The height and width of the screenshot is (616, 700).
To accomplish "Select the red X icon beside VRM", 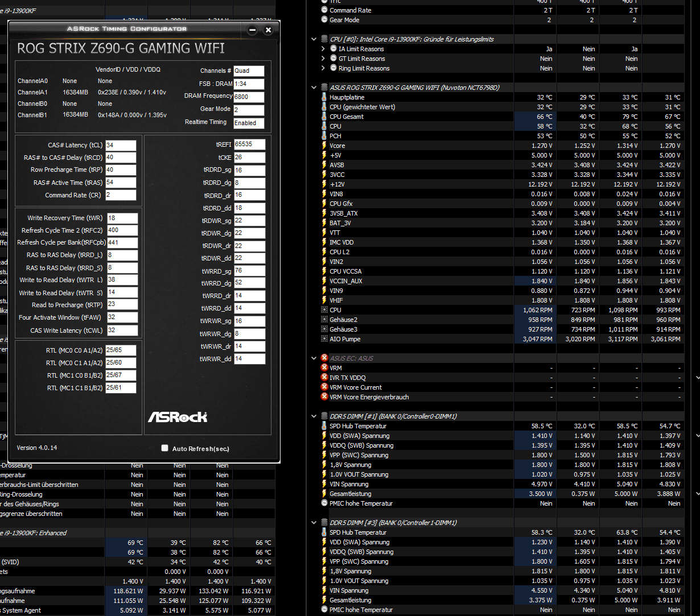I will 324,368.
